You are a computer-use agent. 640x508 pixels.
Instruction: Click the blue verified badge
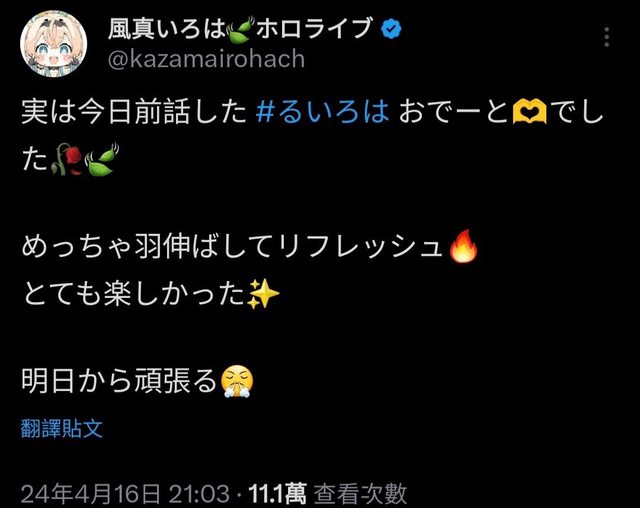[x=391, y=29]
